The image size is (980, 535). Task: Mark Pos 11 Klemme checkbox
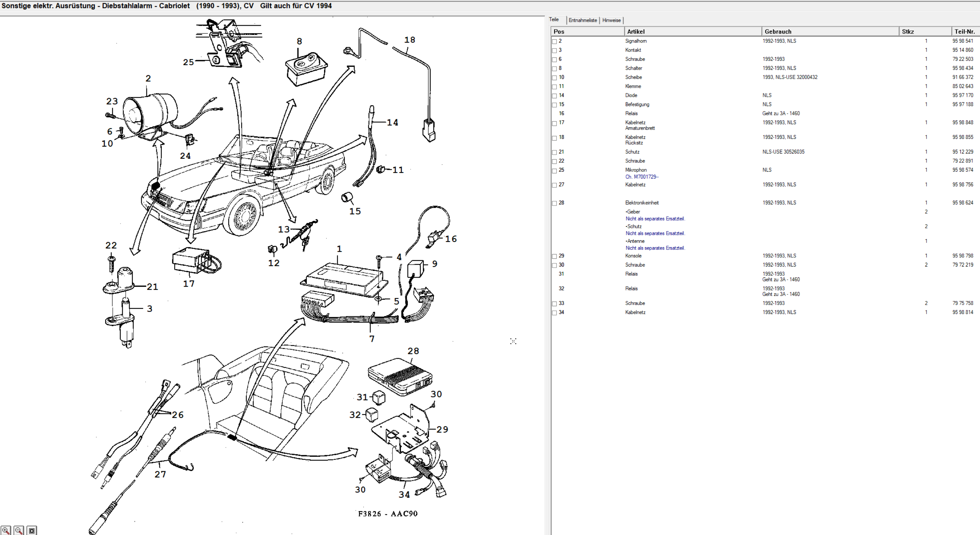(554, 87)
